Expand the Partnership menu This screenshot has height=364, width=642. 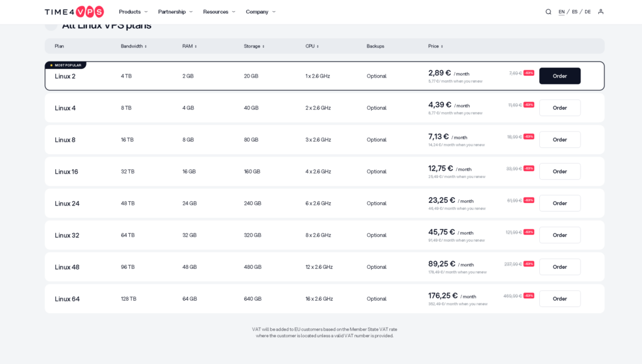click(176, 12)
